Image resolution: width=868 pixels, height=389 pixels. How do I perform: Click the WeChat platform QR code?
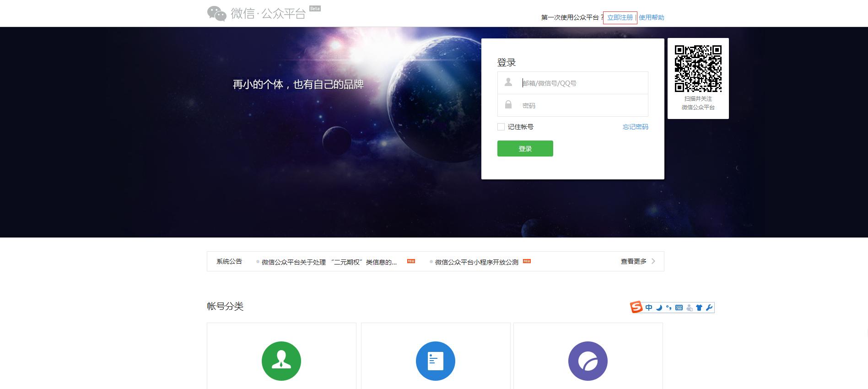pyautogui.click(x=698, y=68)
